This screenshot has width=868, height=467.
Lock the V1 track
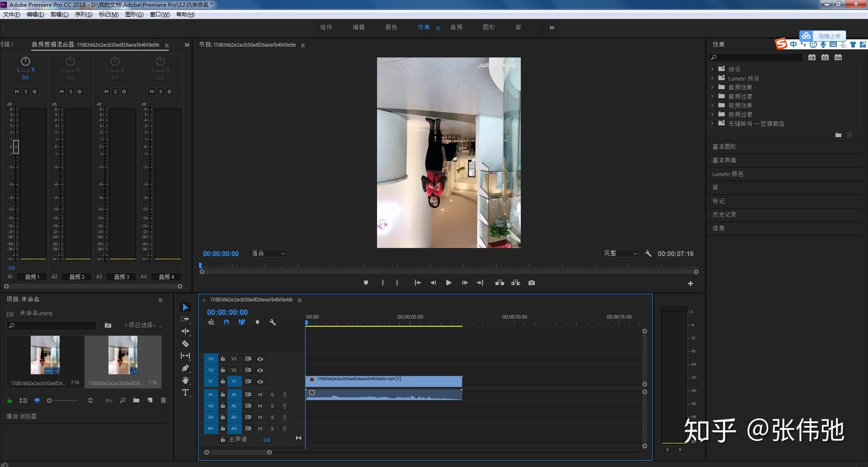pos(222,381)
